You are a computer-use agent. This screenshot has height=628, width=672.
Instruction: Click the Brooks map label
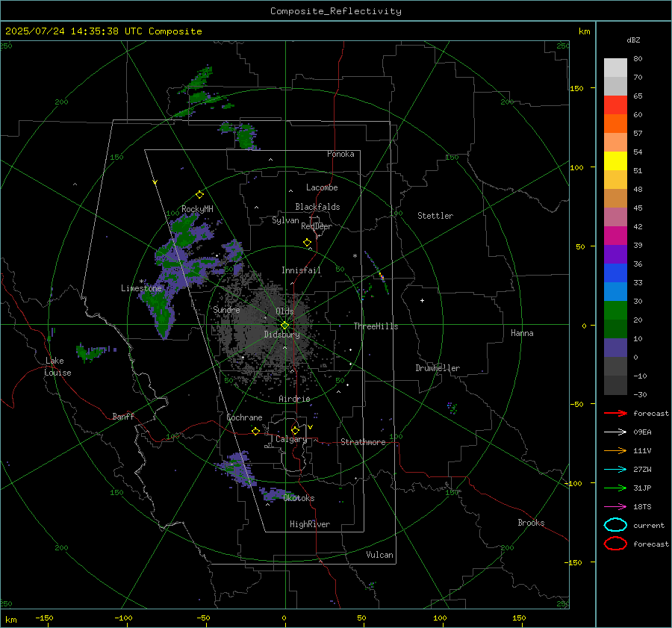pos(531,523)
